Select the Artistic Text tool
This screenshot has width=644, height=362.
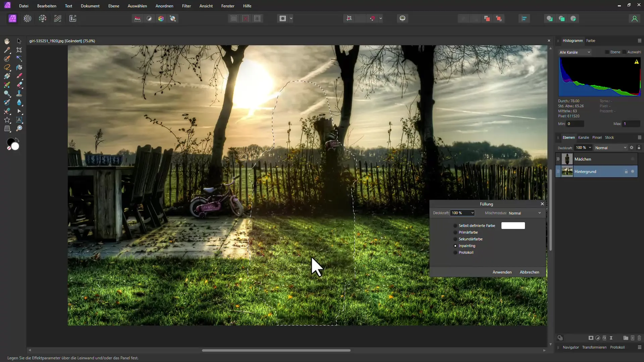[19, 120]
